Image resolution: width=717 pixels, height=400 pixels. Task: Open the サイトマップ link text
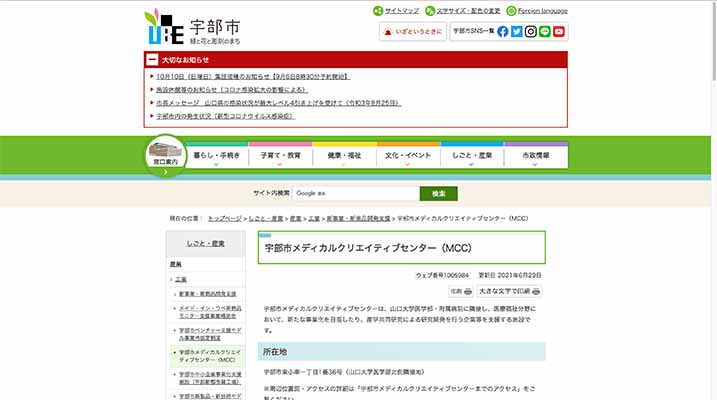[x=401, y=11]
